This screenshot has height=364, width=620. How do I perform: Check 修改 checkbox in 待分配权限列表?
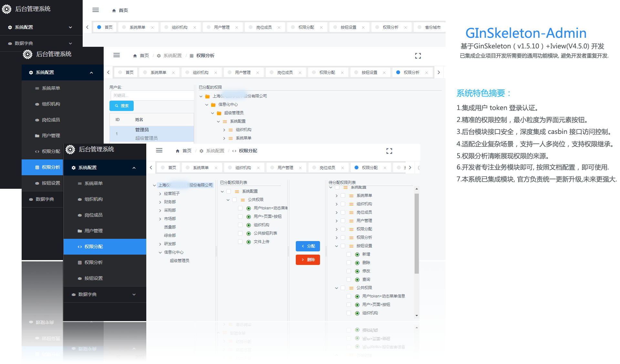pyautogui.click(x=349, y=271)
